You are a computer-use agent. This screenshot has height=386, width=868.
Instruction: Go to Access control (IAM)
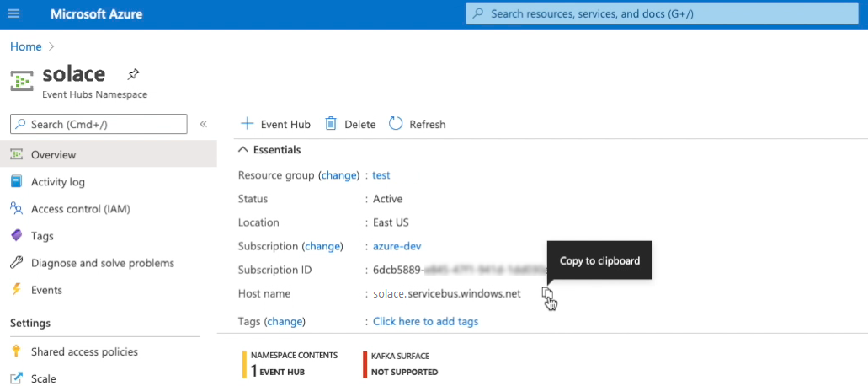(x=80, y=209)
